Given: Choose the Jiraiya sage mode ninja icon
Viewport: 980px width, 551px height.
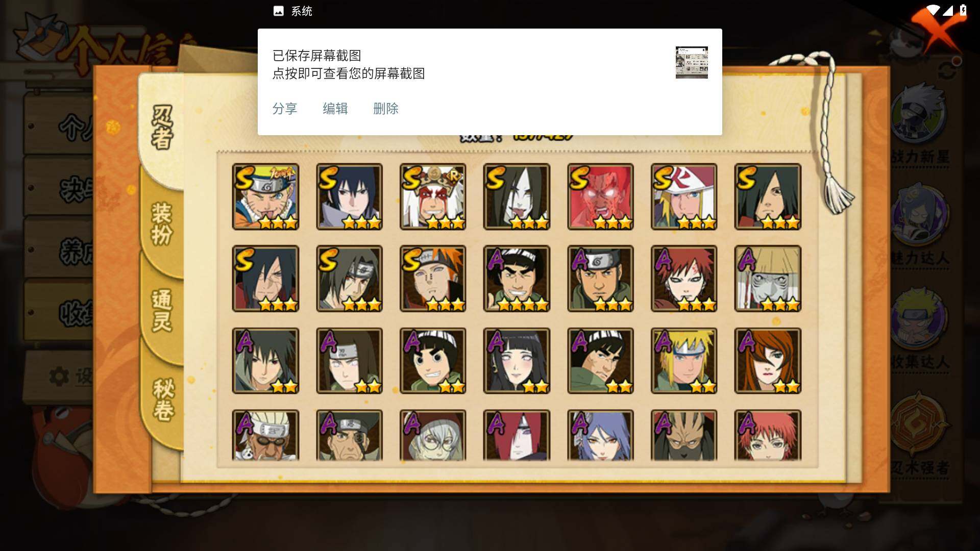Looking at the screenshot, I should pyautogui.click(x=433, y=197).
